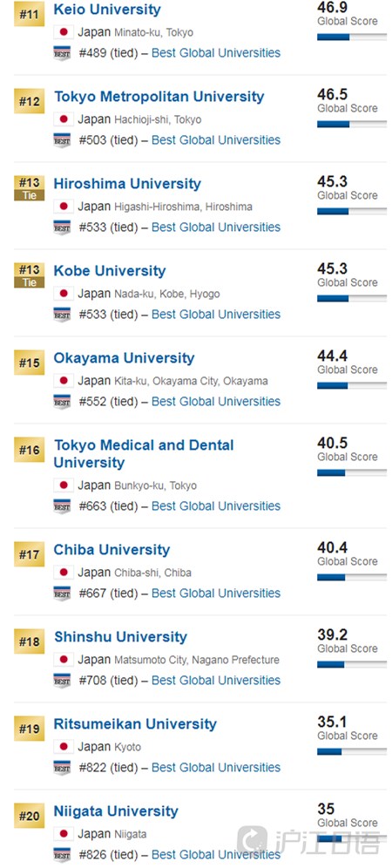Click the Japan flag icon beside Kyoto

coord(63,747)
